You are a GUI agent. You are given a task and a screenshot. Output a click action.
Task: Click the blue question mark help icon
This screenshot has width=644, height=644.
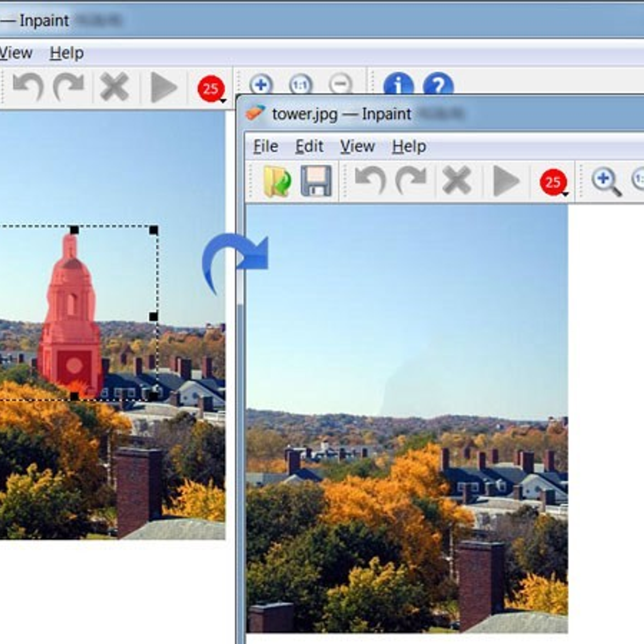438,84
